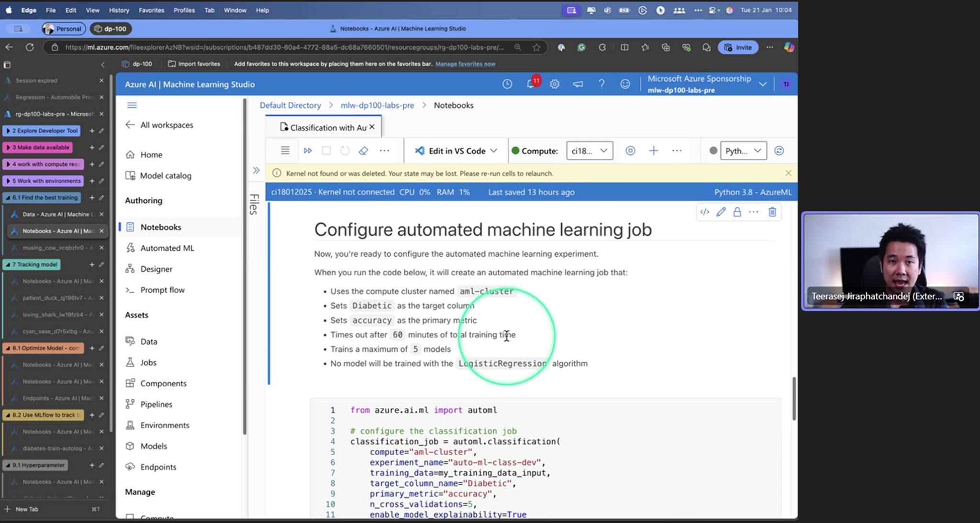Open the compute ci18 dropdown
980x523 pixels.
point(590,151)
